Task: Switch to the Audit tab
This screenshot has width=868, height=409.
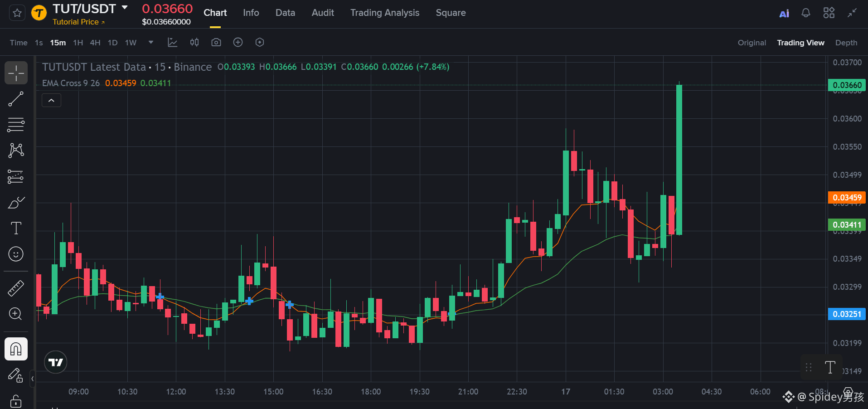Action: [323, 13]
